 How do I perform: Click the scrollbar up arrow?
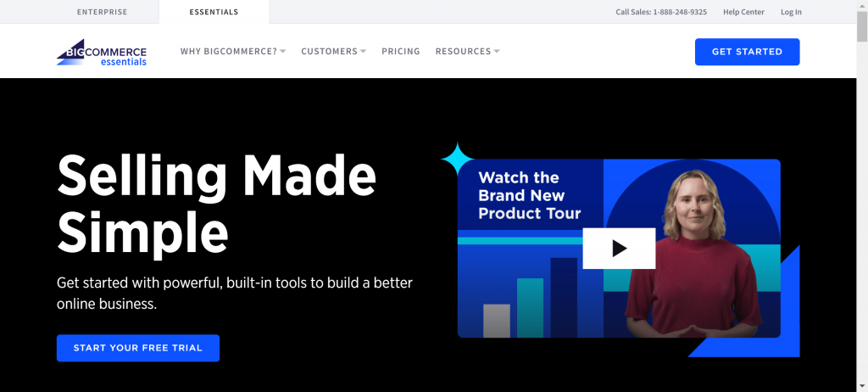(x=862, y=5)
